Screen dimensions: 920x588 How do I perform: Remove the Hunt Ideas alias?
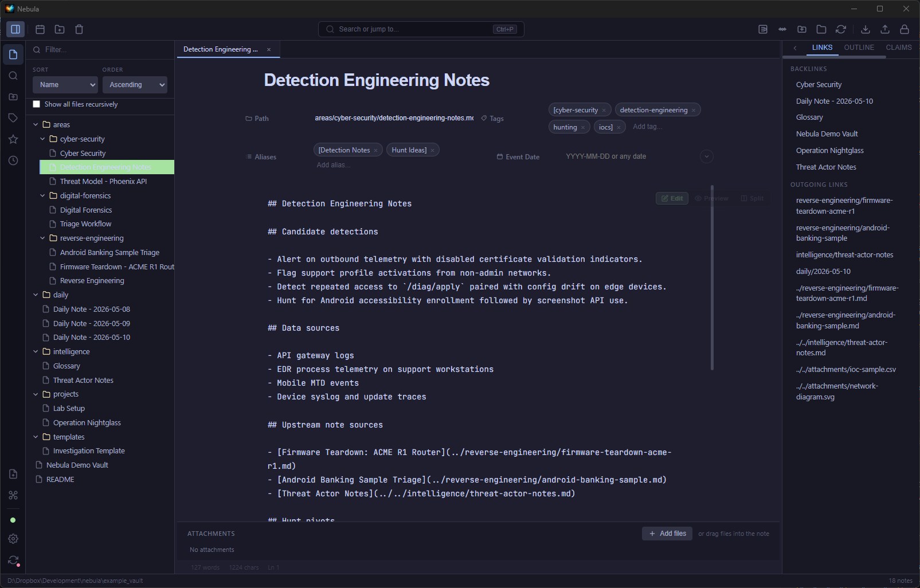coord(433,150)
